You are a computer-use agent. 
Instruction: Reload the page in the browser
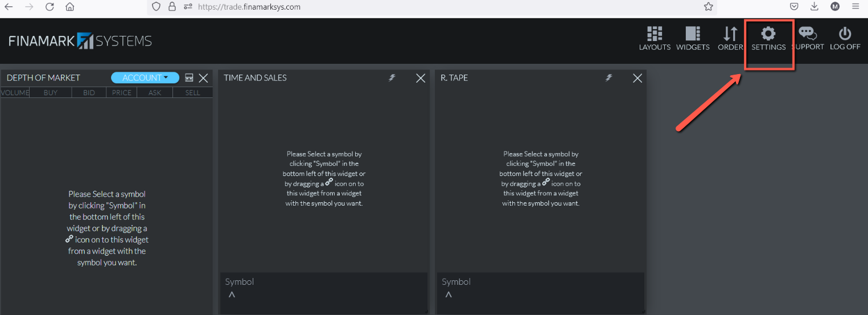pyautogui.click(x=50, y=7)
